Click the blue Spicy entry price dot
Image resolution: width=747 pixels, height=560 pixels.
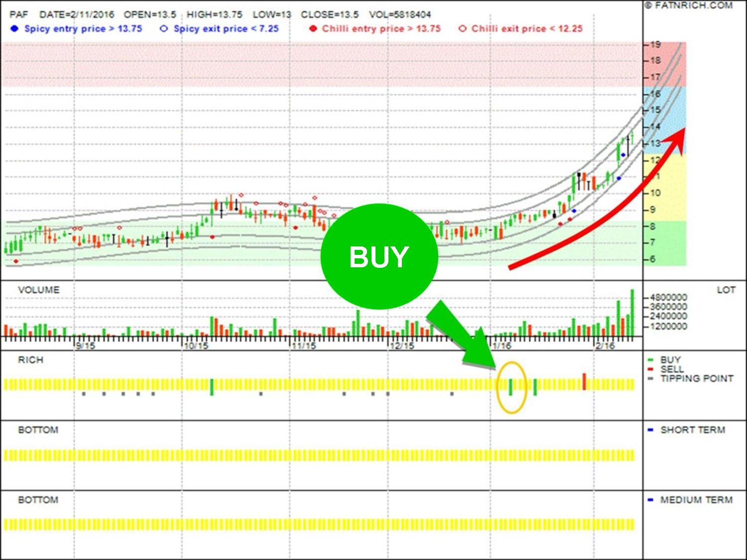(14, 29)
